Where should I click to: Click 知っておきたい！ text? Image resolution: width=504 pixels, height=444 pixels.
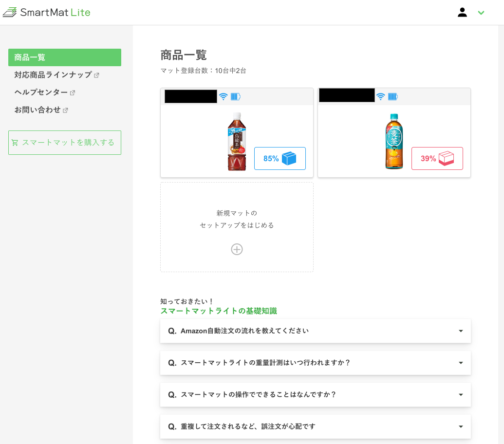click(187, 301)
